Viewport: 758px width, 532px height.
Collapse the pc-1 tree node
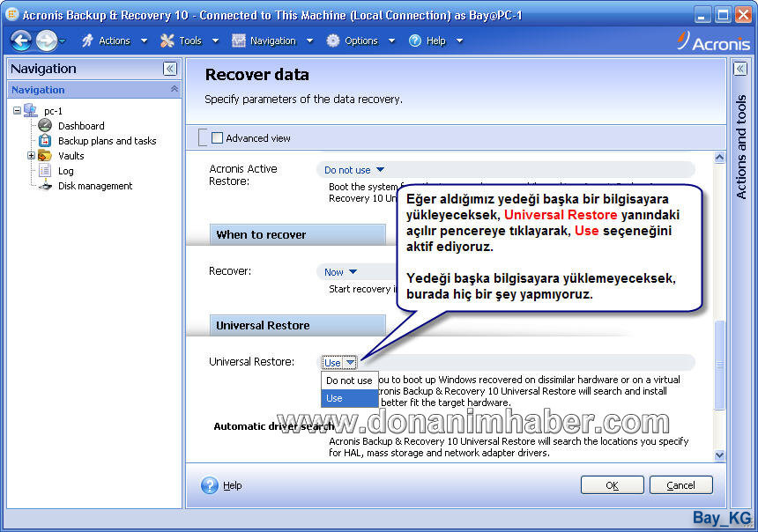tap(17, 111)
